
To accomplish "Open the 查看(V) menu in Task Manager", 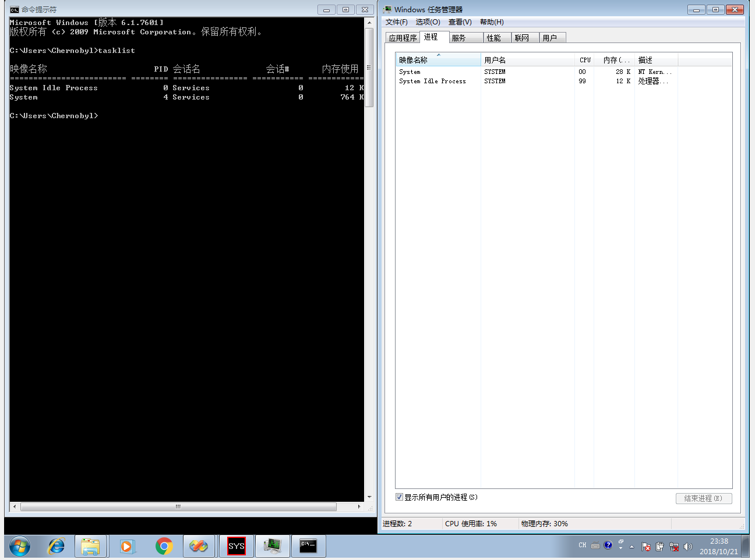I will pos(460,22).
